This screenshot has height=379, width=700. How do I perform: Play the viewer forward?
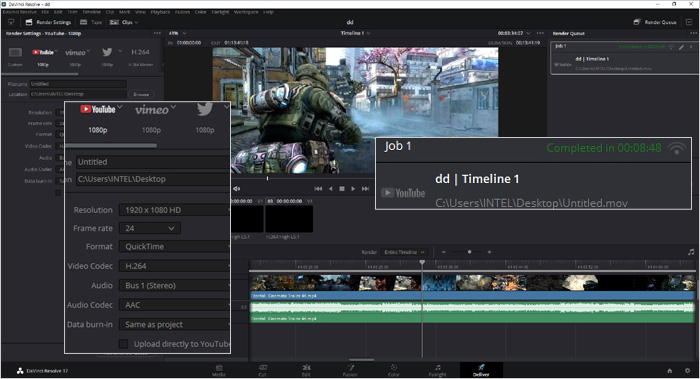353,189
